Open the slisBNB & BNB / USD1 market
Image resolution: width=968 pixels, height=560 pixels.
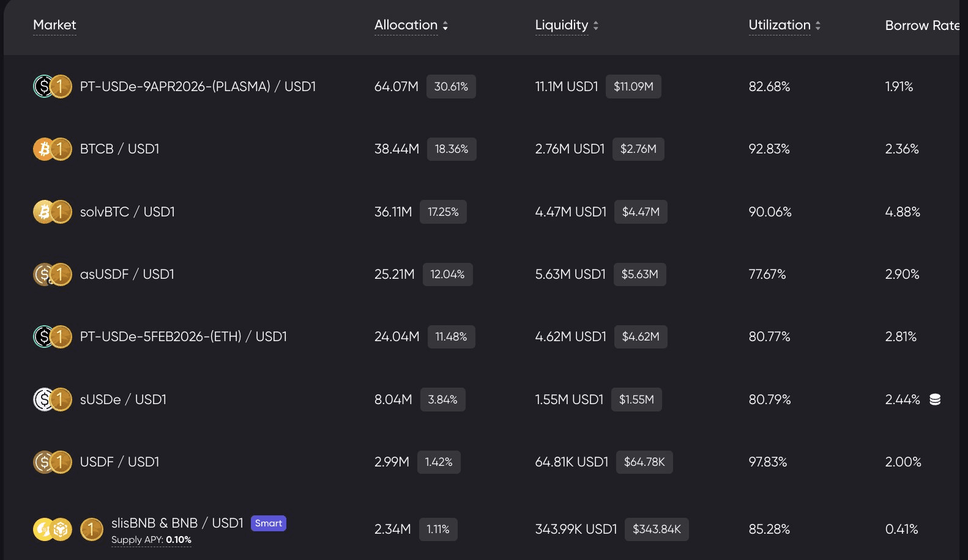pyautogui.click(x=177, y=523)
